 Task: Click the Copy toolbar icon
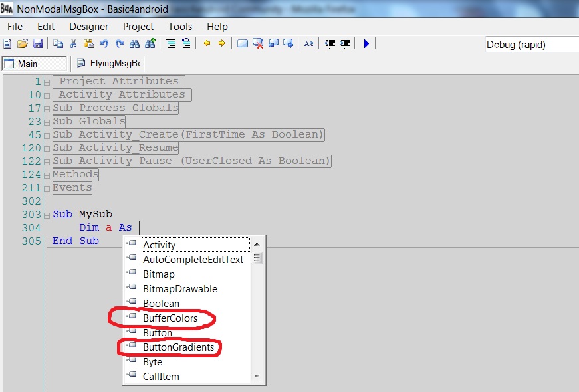click(x=58, y=44)
